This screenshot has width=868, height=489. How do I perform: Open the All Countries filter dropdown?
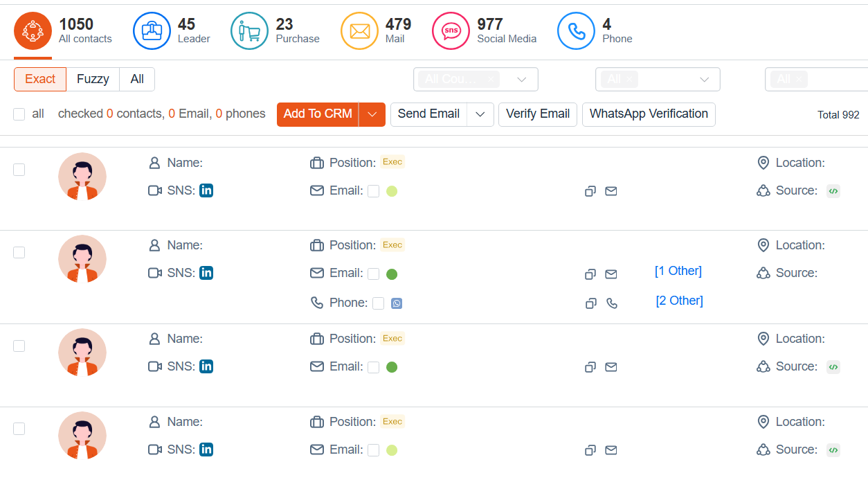coord(476,79)
